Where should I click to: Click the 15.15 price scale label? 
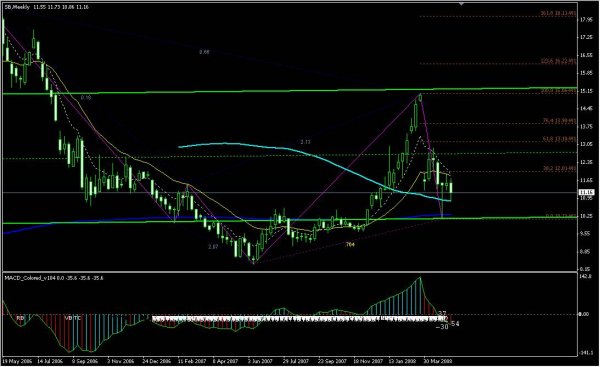[586, 91]
